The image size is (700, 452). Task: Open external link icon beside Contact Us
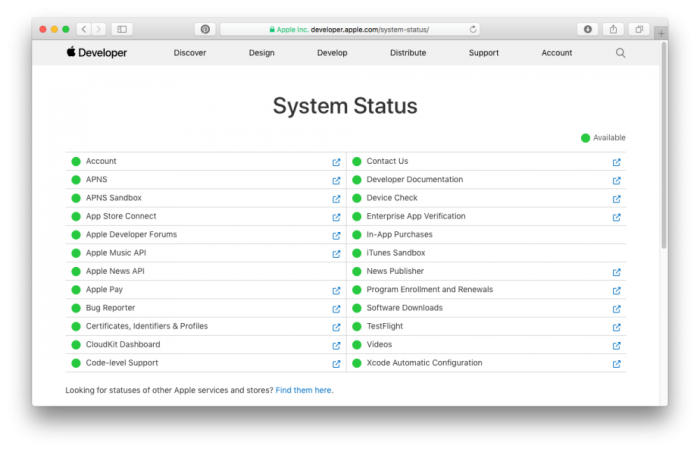[x=617, y=162]
